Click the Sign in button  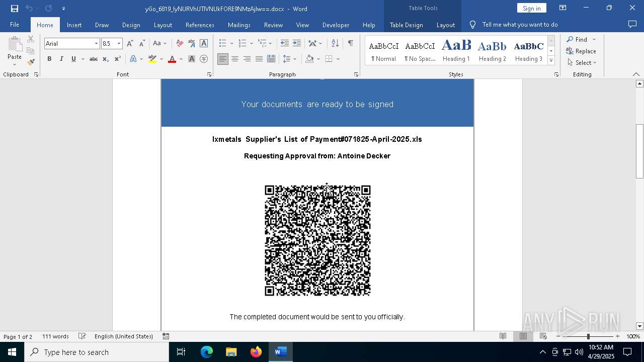point(531,8)
